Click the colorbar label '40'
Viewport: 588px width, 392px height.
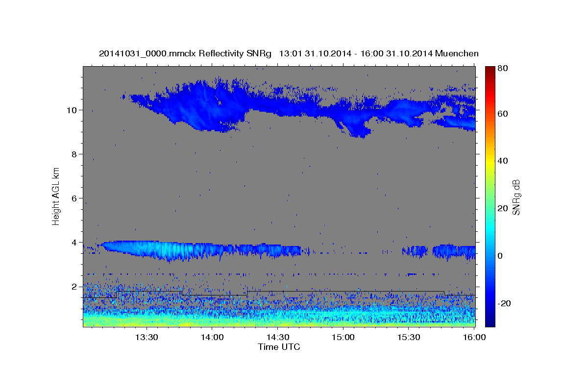pos(503,161)
